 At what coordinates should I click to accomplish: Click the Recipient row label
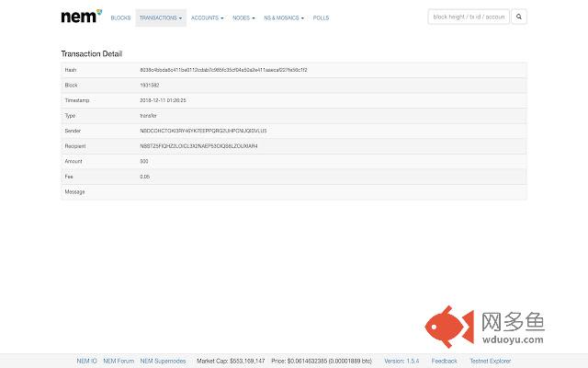pos(75,146)
